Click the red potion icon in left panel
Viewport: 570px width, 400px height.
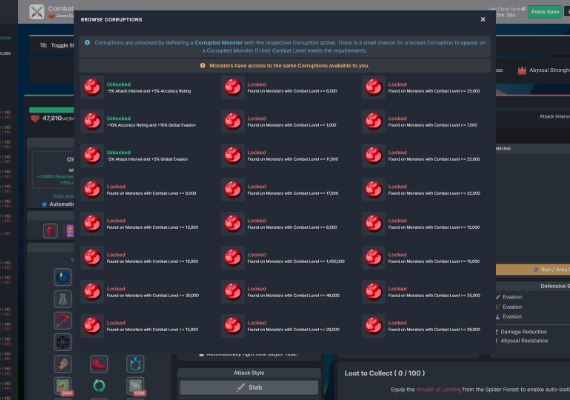click(x=50, y=231)
